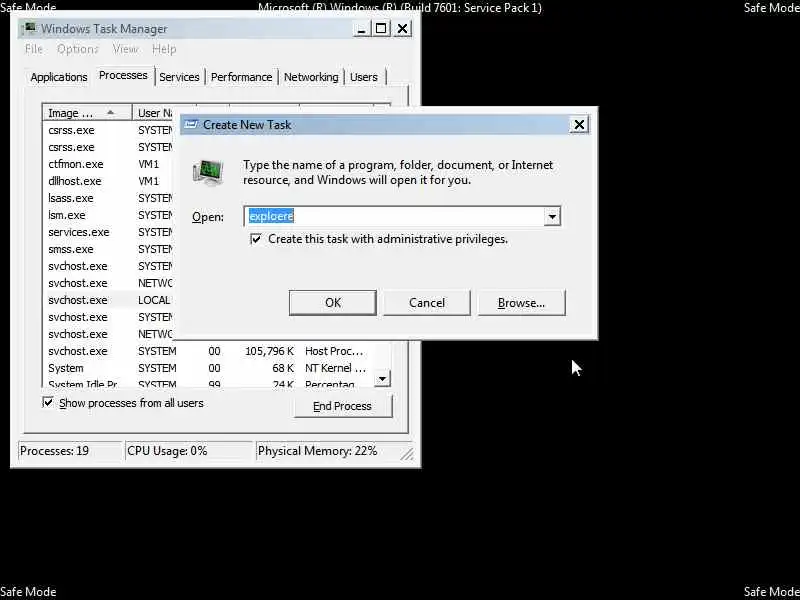Minimize the Windows Task Manager window
Screen dimensions: 800x600
[361, 29]
